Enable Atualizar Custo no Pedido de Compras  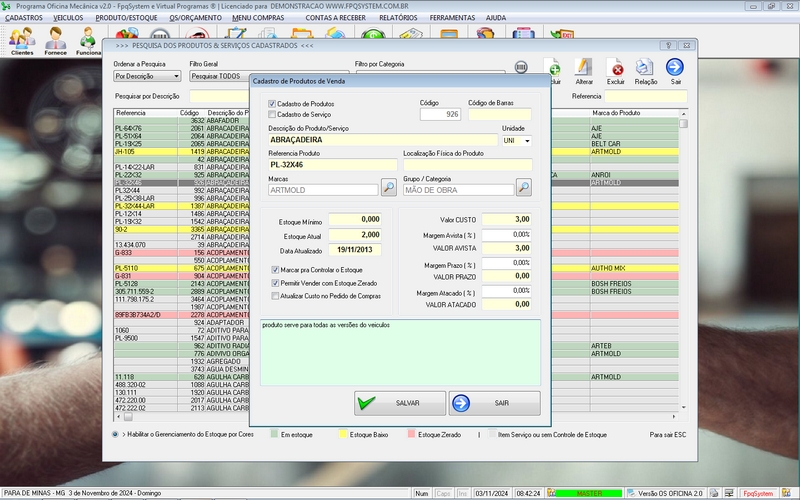pyautogui.click(x=276, y=296)
